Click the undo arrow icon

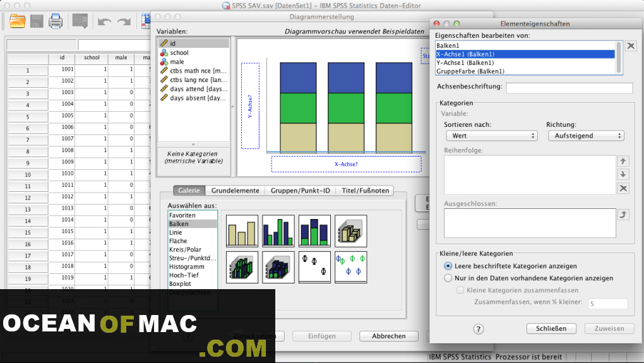104,21
